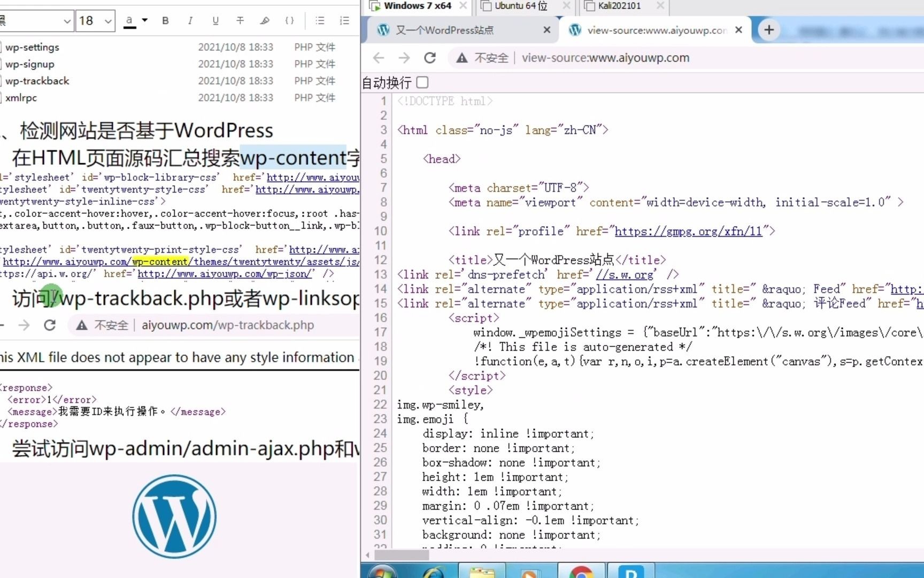The height and width of the screenshot is (578, 924).
Task: Toggle italic formatting in note editor
Action: [x=190, y=20]
